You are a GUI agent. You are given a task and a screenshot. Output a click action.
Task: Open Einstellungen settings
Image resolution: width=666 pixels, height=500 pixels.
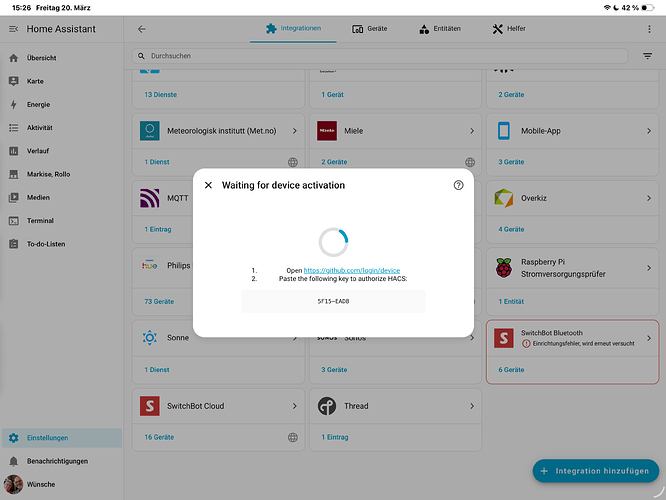(x=62, y=438)
